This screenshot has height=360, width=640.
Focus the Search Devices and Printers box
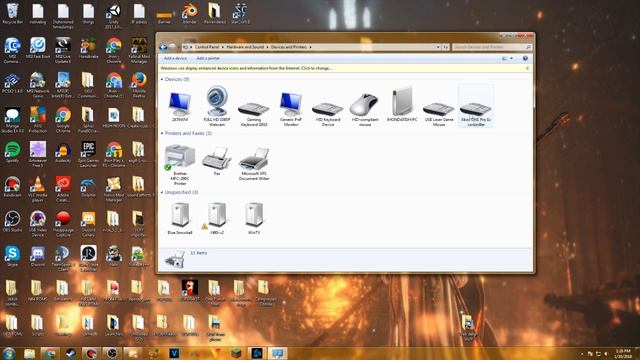click(492, 47)
